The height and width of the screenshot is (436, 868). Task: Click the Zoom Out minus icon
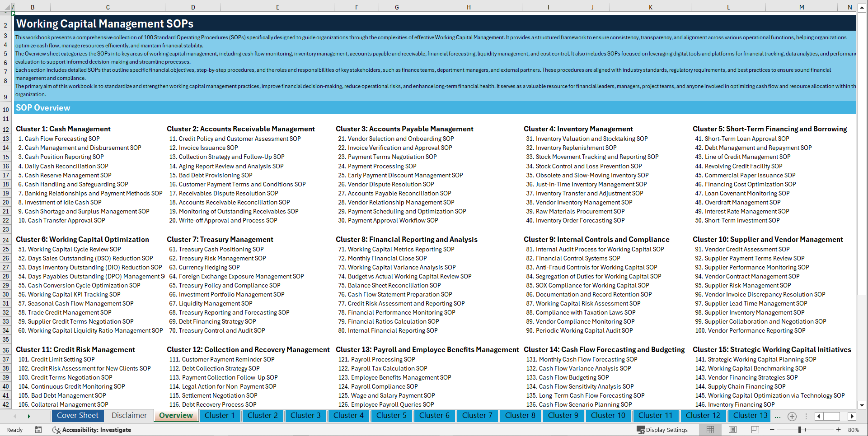coord(772,430)
